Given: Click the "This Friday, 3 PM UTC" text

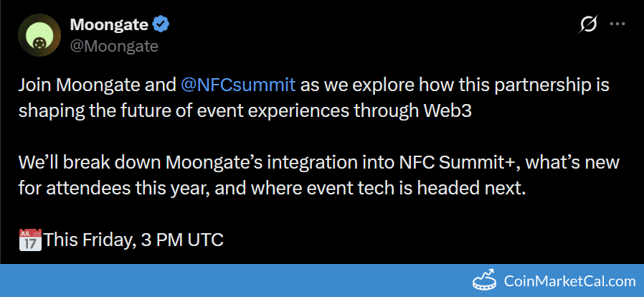Looking at the screenshot, I should [x=134, y=240].
